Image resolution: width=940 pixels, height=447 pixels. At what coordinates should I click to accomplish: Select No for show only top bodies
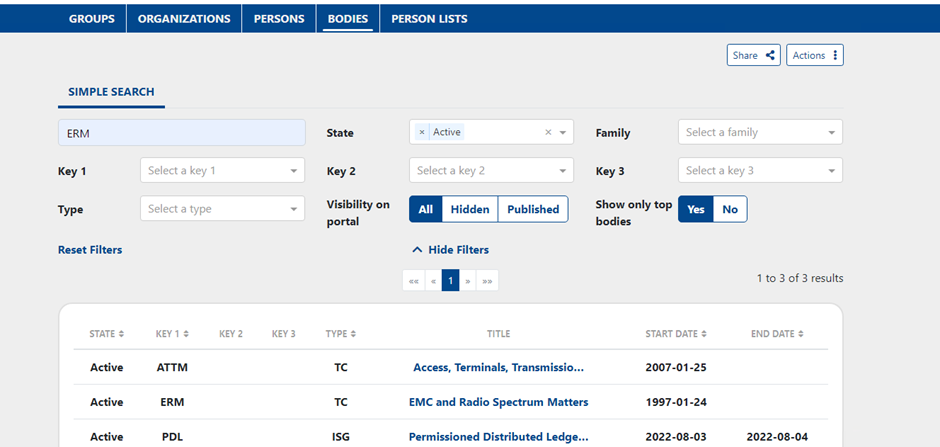pos(730,209)
